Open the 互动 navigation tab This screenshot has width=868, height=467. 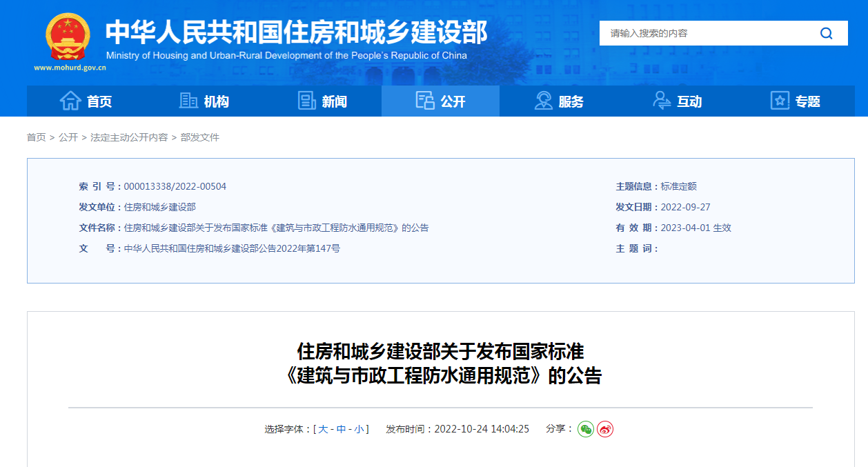(x=677, y=101)
